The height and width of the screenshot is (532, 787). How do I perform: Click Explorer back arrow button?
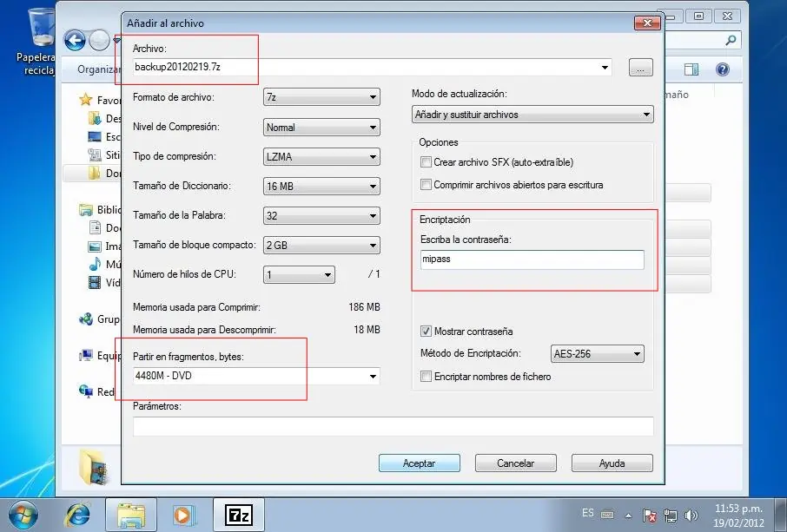pos(75,41)
